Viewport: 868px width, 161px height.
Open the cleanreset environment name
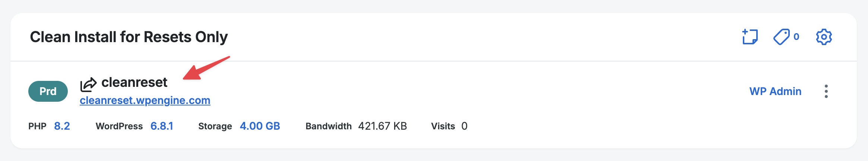[134, 82]
